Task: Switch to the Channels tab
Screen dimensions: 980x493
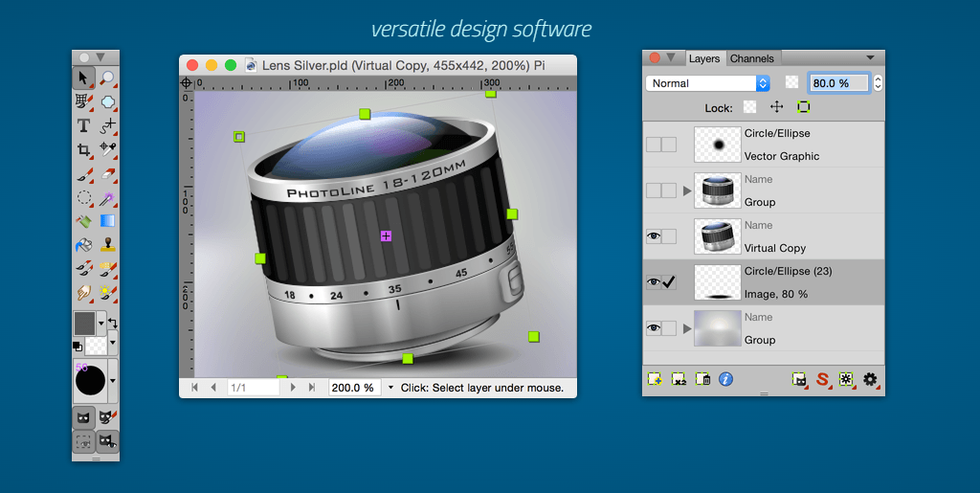Action: tap(752, 58)
